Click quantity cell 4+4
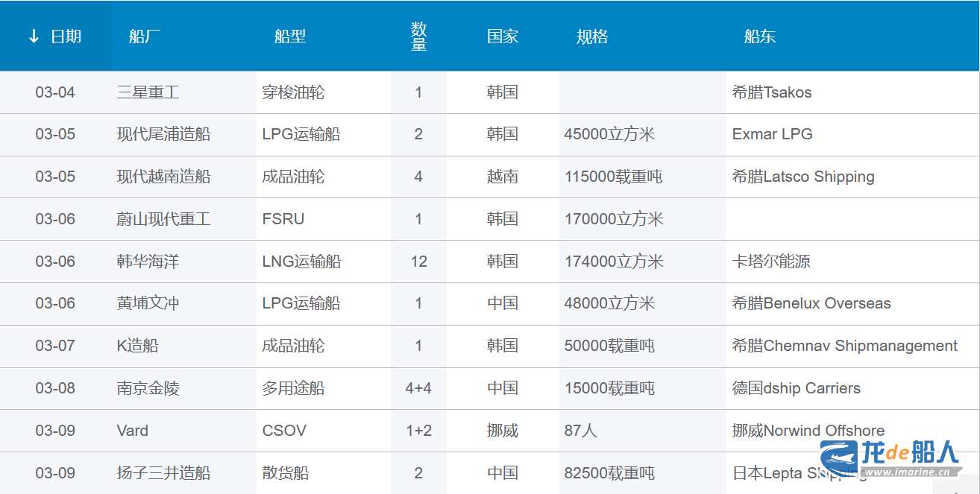 pyautogui.click(x=418, y=388)
